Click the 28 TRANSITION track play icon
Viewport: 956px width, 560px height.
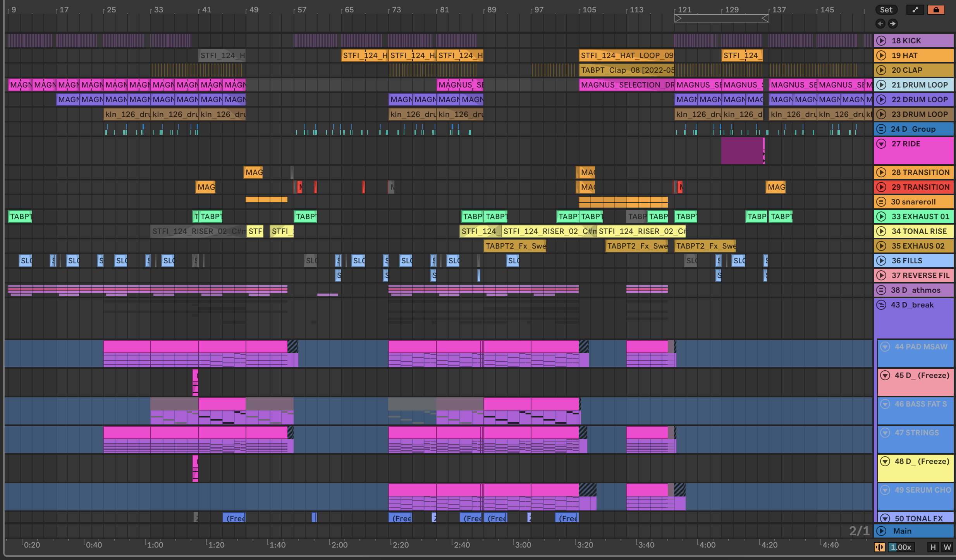click(x=881, y=172)
